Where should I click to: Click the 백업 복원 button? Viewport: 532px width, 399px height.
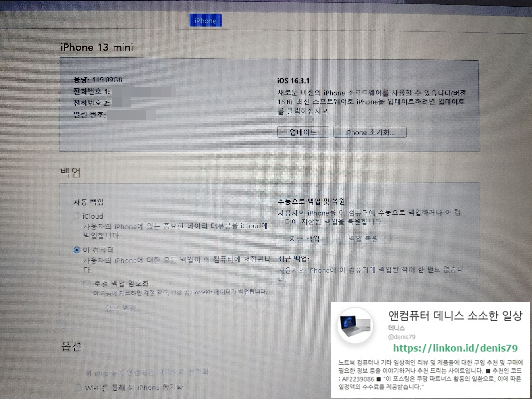pos(363,239)
